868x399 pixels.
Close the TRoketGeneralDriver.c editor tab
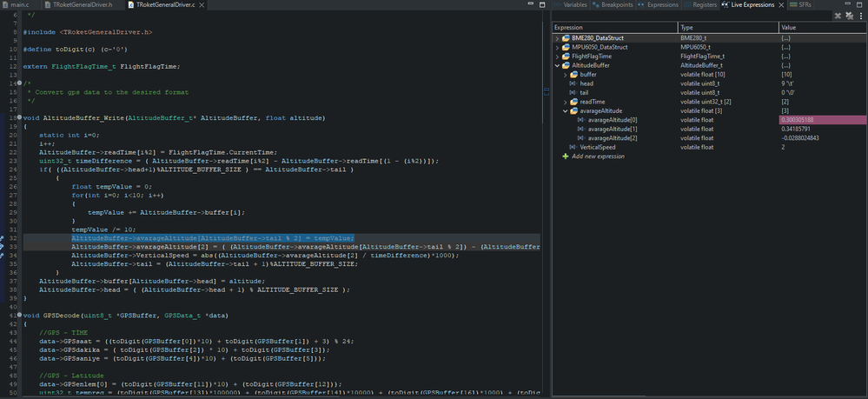[x=202, y=5]
